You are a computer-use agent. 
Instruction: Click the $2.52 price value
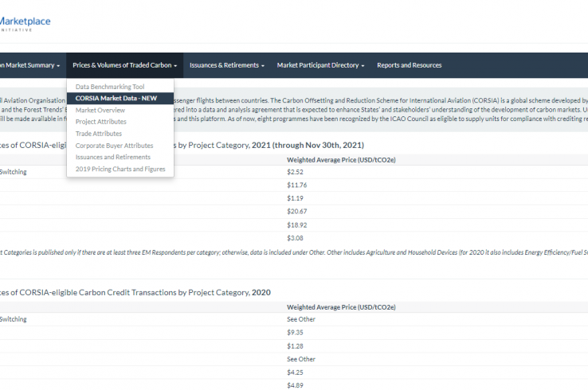pos(295,172)
